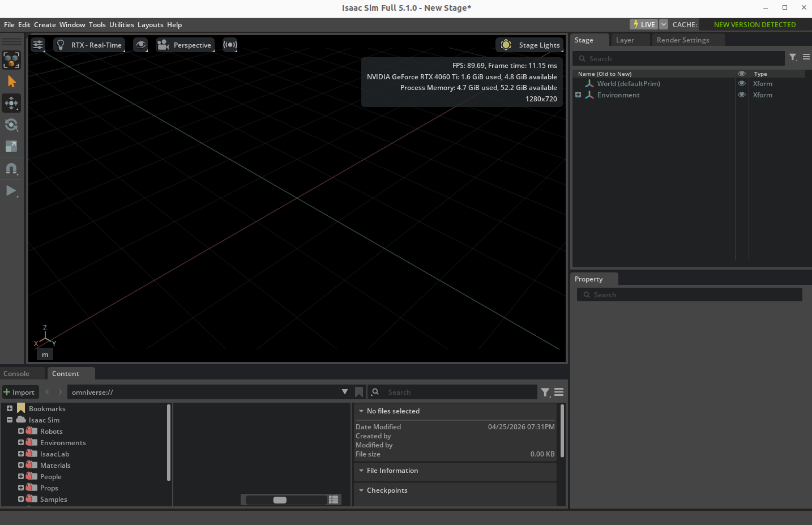The image size is (812, 525).
Task: Expand the Environments folder
Action: [21, 442]
